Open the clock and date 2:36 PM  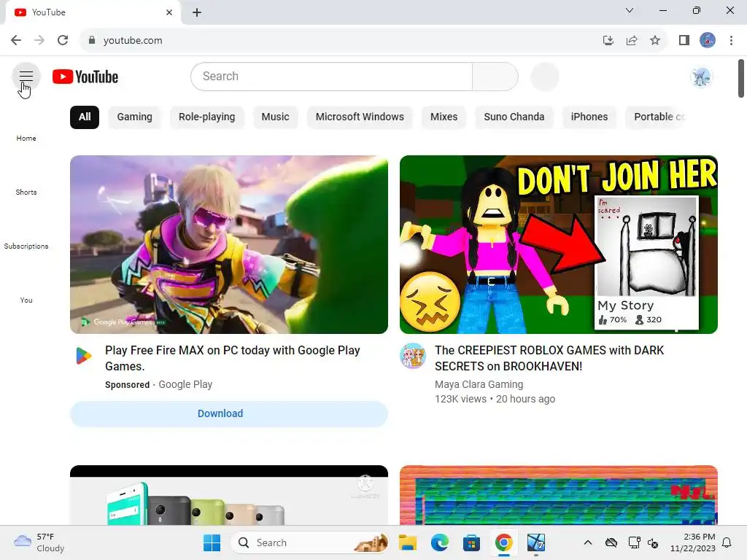pyautogui.click(x=693, y=542)
